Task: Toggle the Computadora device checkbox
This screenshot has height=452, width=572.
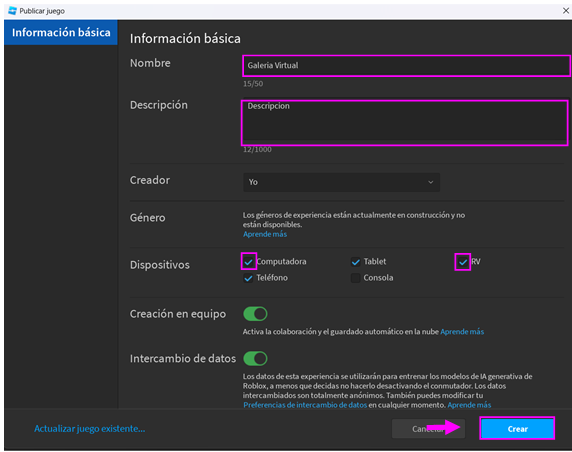Action: coord(248,262)
